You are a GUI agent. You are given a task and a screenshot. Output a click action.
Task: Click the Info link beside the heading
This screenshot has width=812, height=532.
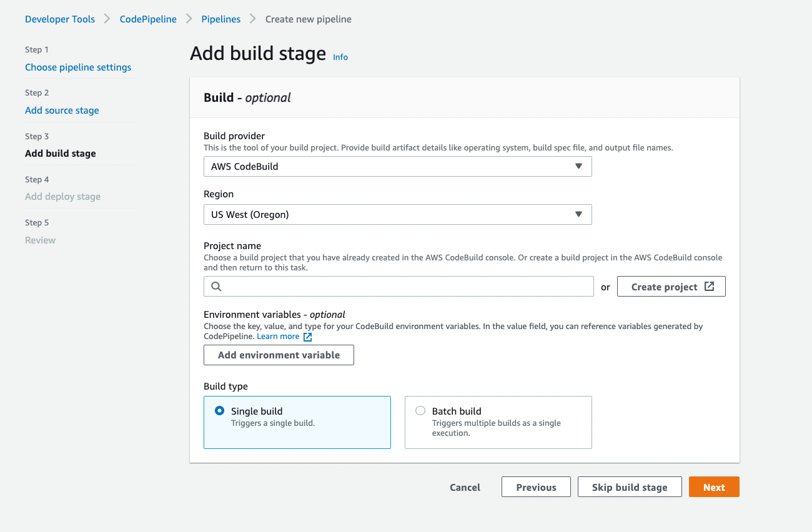click(340, 57)
